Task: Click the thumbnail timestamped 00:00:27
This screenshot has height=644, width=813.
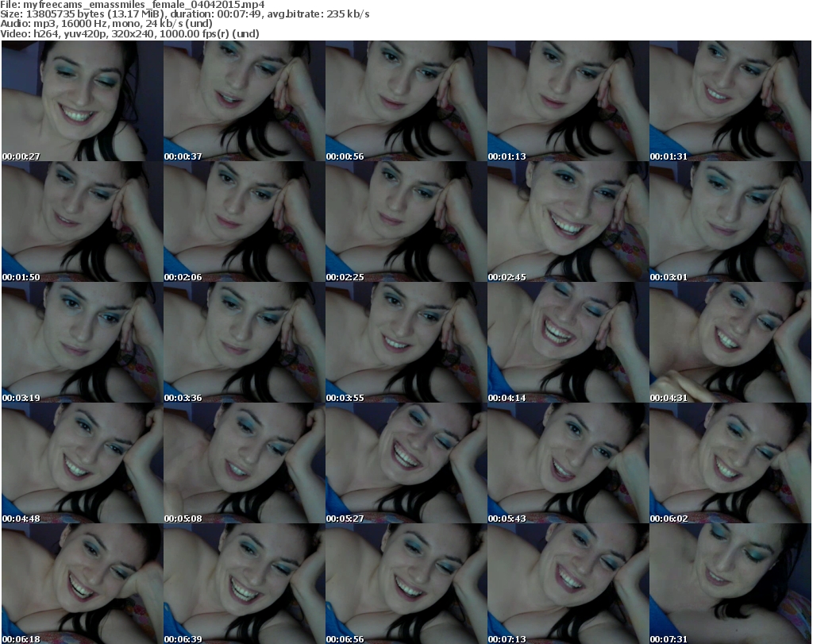Action: [82, 101]
